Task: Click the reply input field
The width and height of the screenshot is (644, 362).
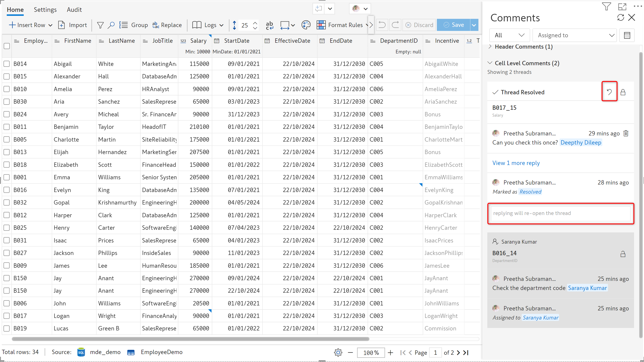Action: [560, 213]
